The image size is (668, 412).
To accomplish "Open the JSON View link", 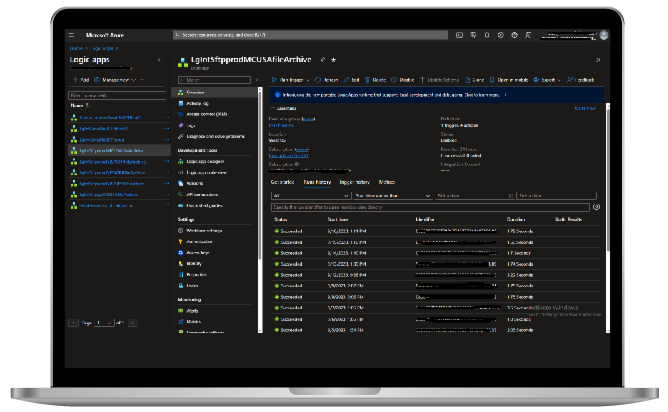I will coord(585,108).
